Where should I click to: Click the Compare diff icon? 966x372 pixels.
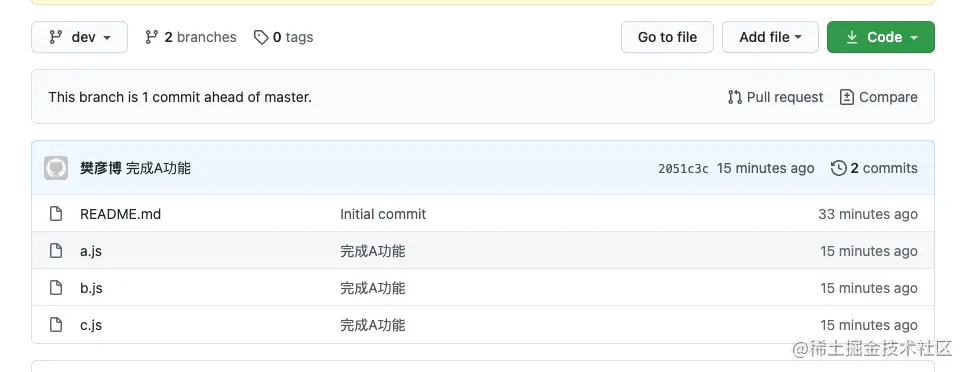[x=846, y=97]
